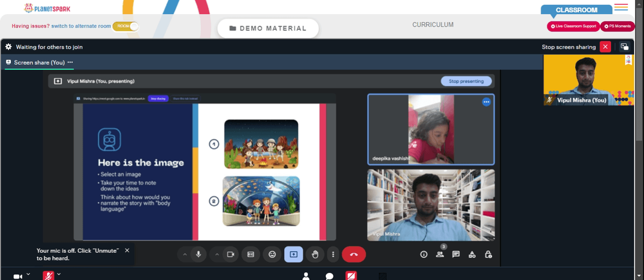Click the raise hand icon
The image size is (644, 280).
click(315, 254)
